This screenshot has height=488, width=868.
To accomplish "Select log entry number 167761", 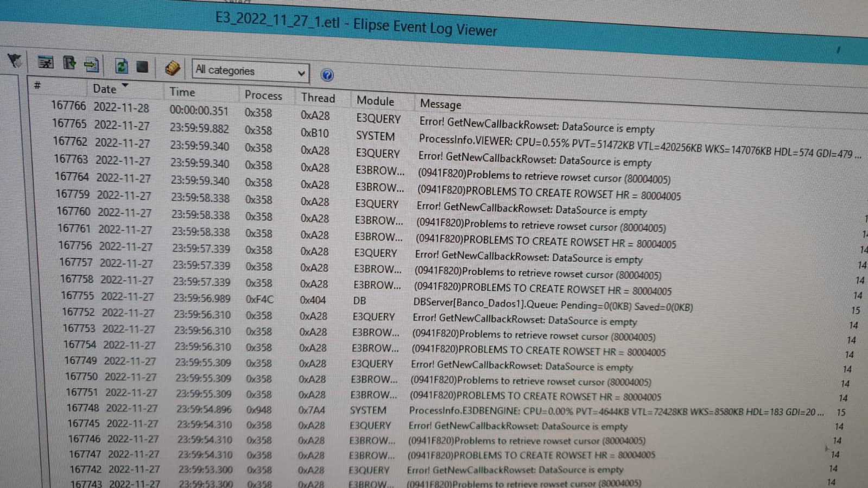I will 74,228.
